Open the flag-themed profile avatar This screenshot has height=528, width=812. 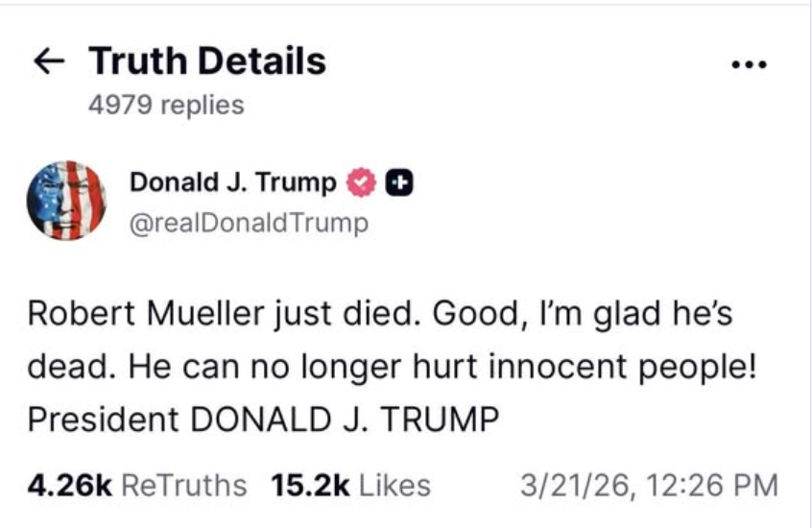(66, 201)
